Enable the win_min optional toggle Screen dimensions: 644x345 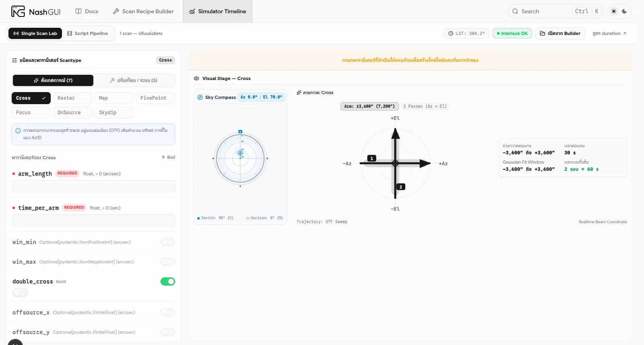point(168,242)
